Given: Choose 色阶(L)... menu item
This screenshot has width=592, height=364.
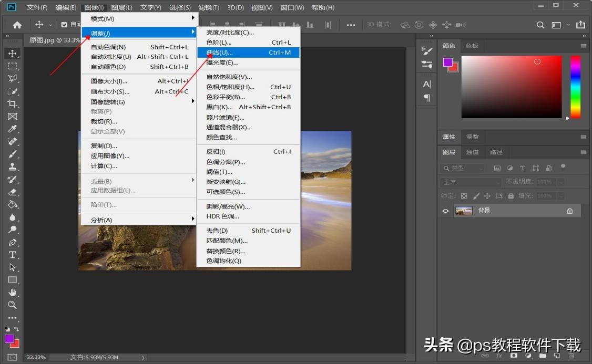Looking at the screenshot, I should point(249,42).
